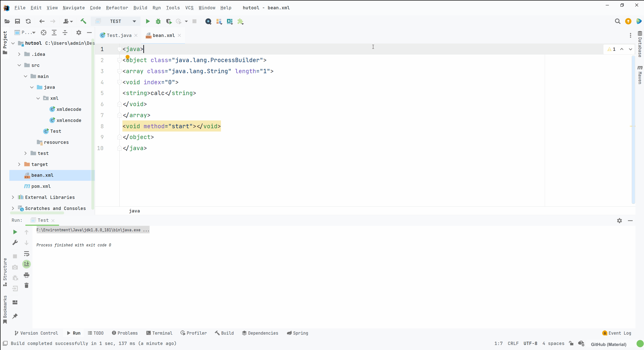644x350 pixels.
Task: Open Project panel options gear
Action: click(x=79, y=32)
